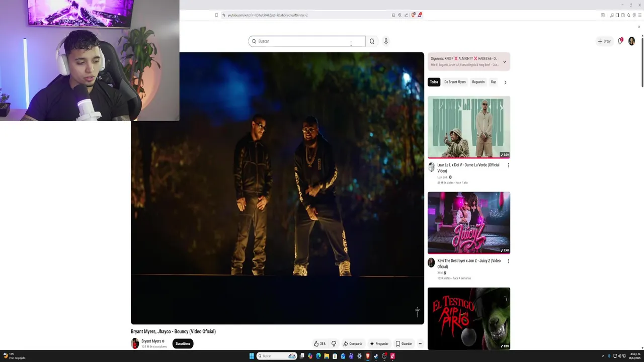Click Xavi The Destroyer channel avatar
644x362 pixels.
coord(431,262)
